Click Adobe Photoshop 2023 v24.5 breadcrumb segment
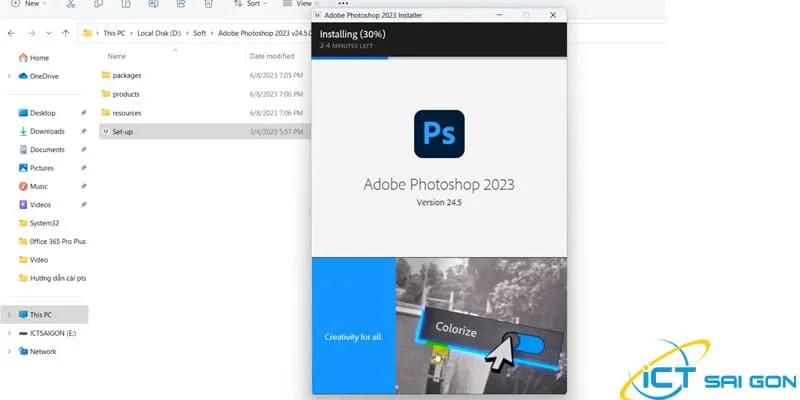800x400 pixels. 264,33
